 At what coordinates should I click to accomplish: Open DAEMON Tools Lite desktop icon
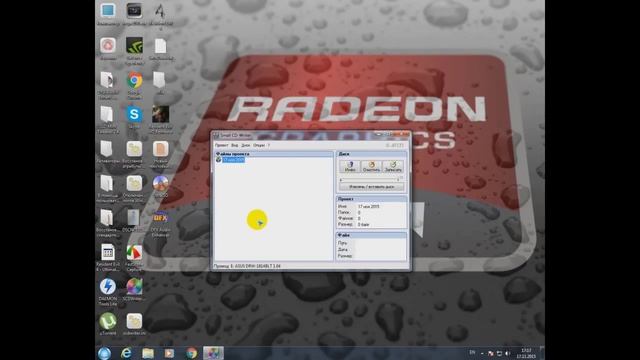(x=108, y=287)
